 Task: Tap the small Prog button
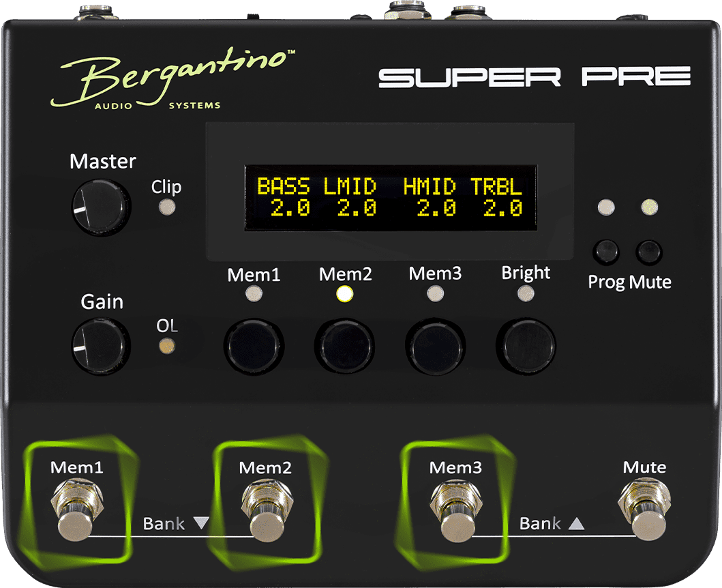(605, 252)
